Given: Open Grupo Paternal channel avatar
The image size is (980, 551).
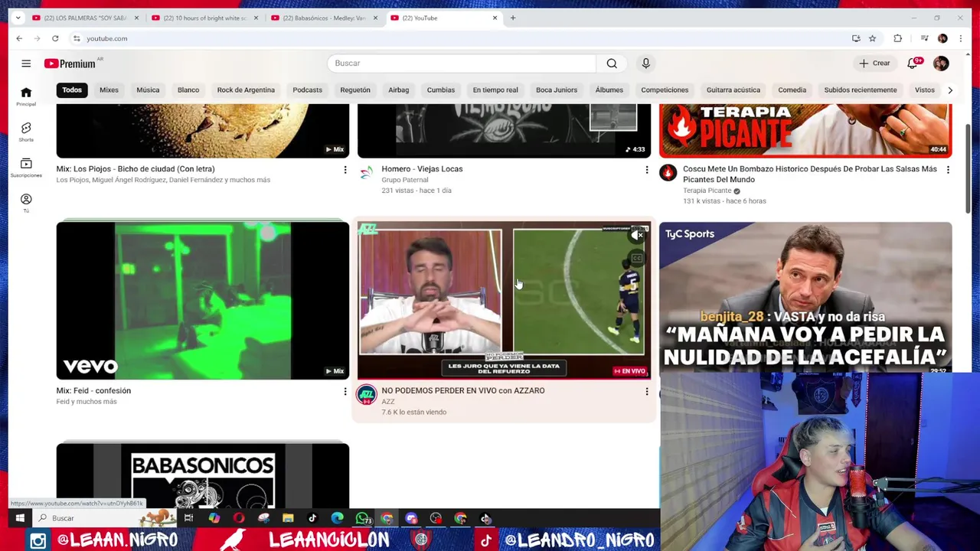Looking at the screenshot, I should [x=367, y=172].
